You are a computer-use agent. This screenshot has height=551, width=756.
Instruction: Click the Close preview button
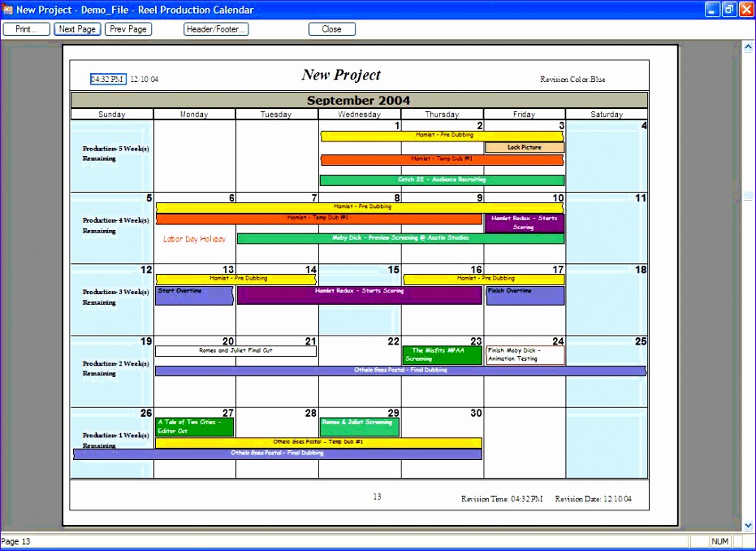click(x=331, y=29)
